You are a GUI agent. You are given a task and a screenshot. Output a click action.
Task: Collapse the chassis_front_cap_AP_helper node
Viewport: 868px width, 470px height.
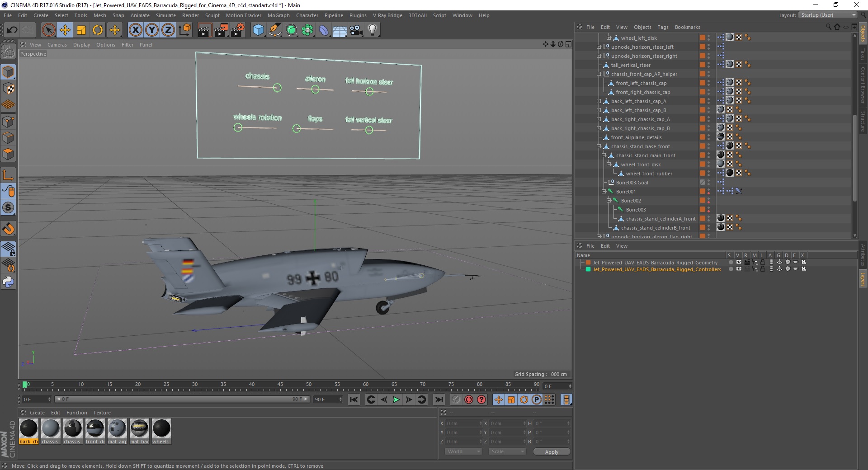(599, 74)
